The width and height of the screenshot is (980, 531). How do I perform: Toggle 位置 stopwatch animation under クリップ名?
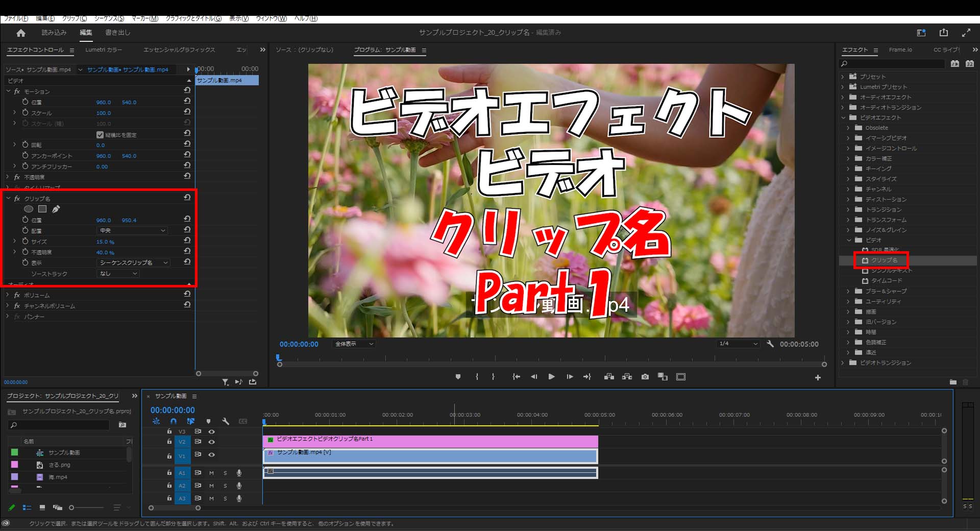(x=25, y=220)
